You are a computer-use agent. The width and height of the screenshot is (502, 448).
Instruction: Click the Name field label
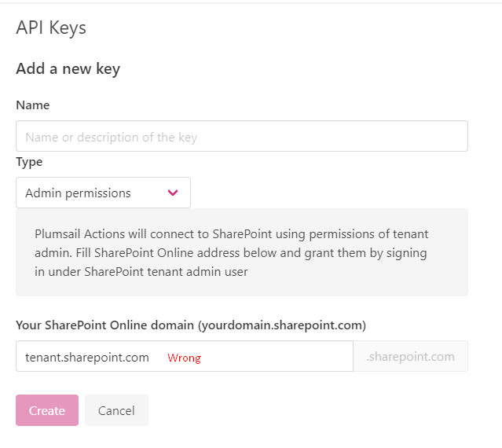pos(32,105)
